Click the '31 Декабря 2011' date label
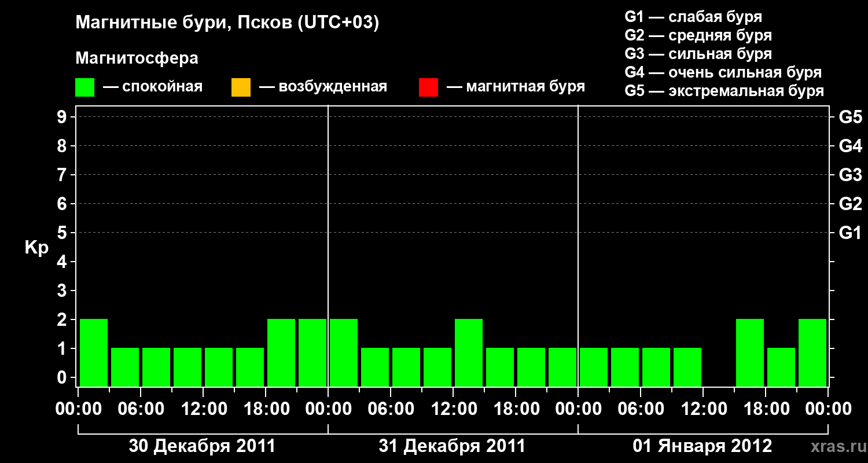Image resolution: width=868 pixels, height=463 pixels. pos(452,446)
